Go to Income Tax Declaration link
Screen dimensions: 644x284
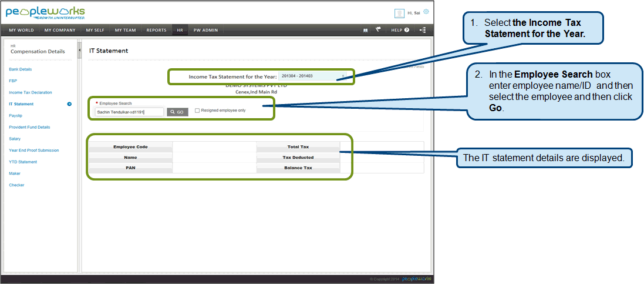pyautogui.click(x=30, y=92)
